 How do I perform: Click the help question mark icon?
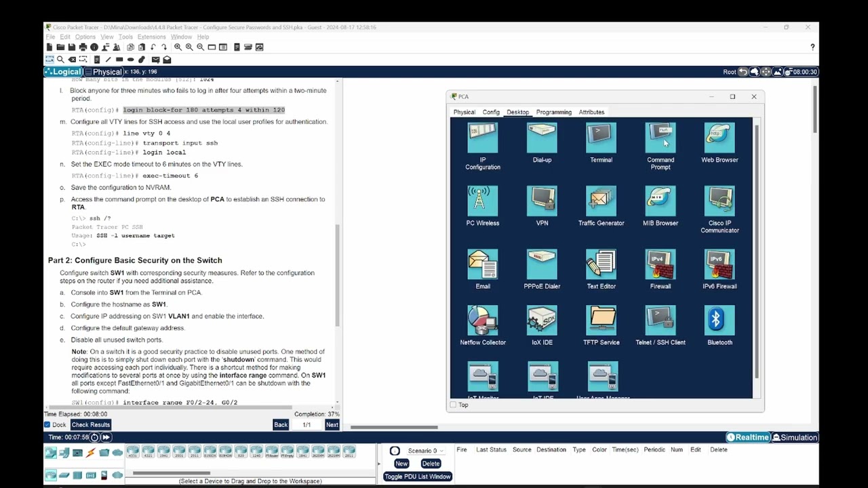point(812,47)
